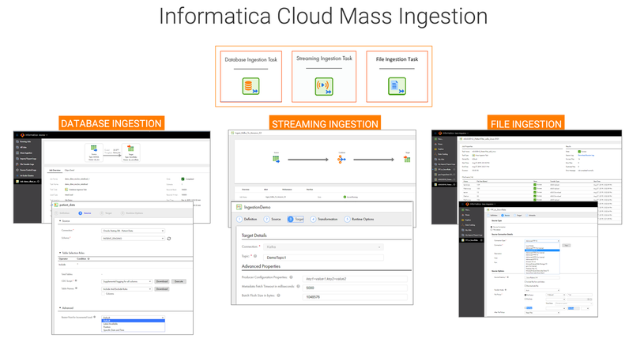The width and height of the screenshot is (644, 350).
Task: Click the File Ingestion Task icon
Action: pyautogui.click(x=397, y=86)
